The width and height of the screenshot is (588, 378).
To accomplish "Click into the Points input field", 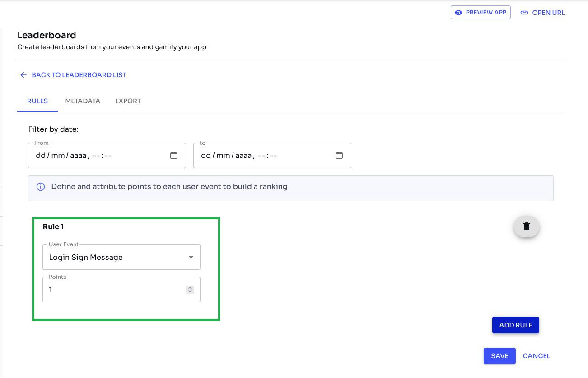I will pyautogui.click(x=113, y=290).
